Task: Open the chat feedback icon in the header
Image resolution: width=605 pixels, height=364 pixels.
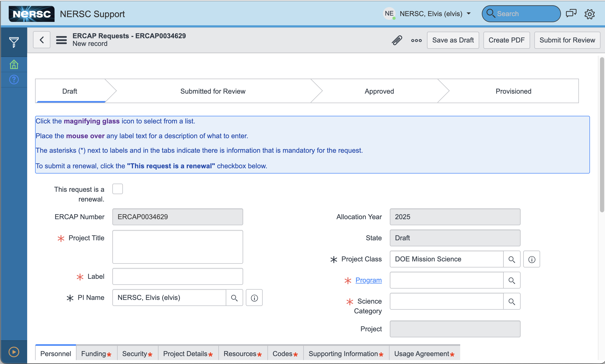Action: pos(571,13)
